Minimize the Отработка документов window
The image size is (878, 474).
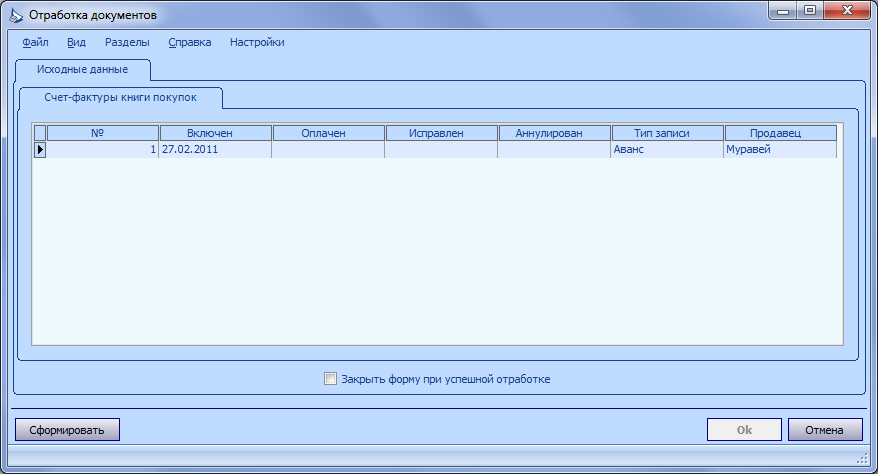(783, 11)
